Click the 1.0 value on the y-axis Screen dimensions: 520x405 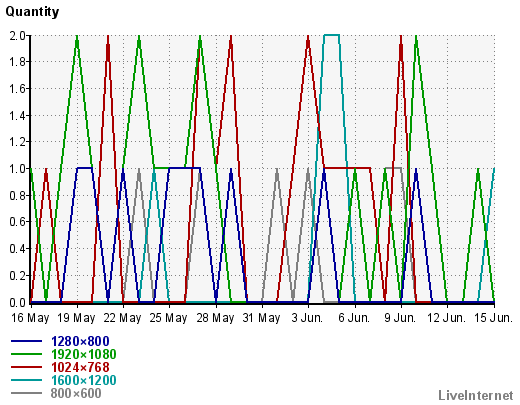pyautogui.click(x=18, y=169)
